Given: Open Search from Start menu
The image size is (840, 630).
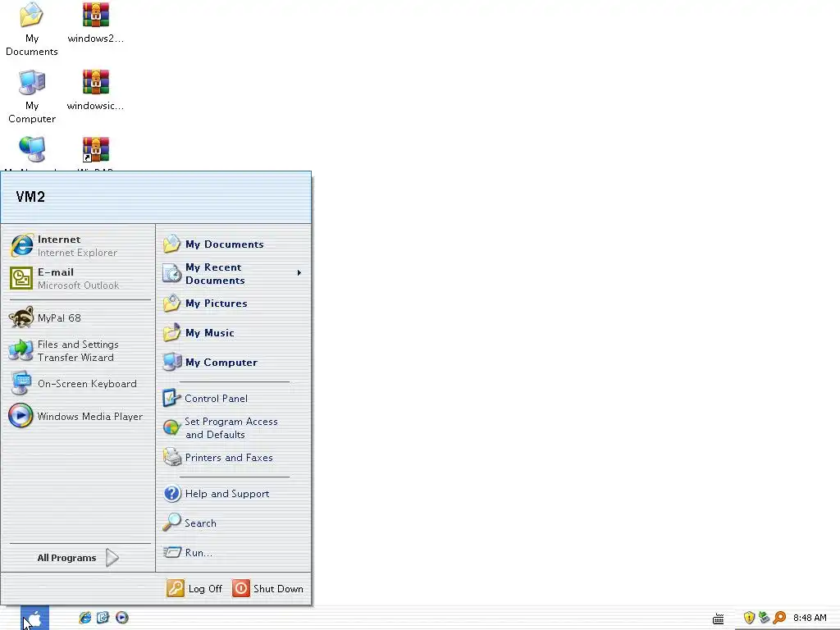Looking at the screenshot, I should pos(234,523).
